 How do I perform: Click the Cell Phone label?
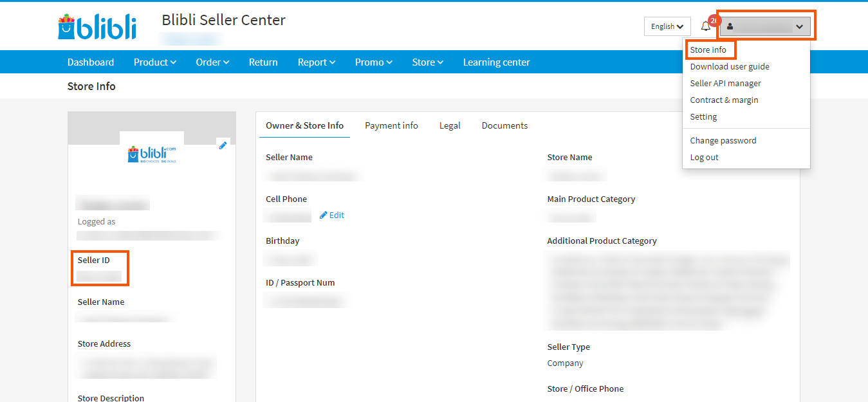coord(286,199)
